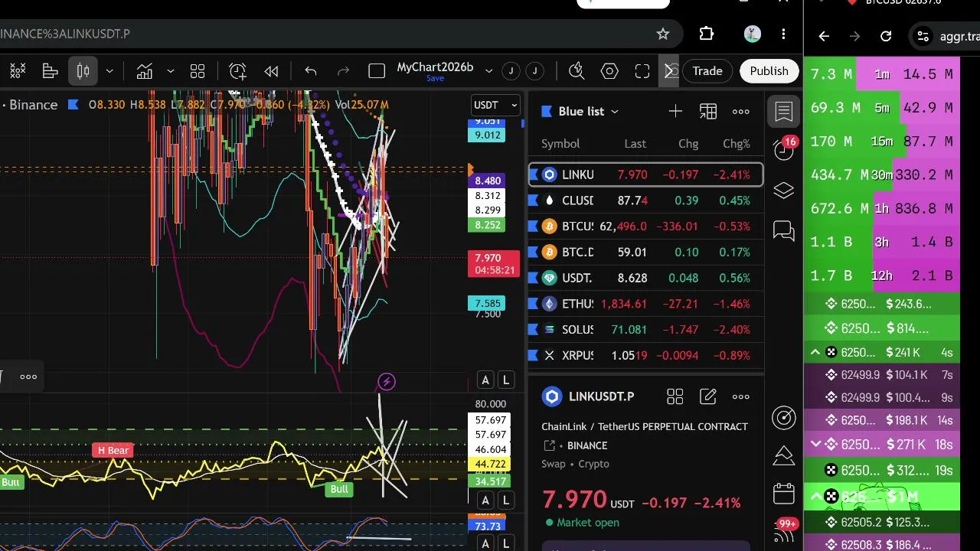The image size is (980, 551).
Task: Toggle auto scale 'A' on main price pane
Action: [485, 380]
